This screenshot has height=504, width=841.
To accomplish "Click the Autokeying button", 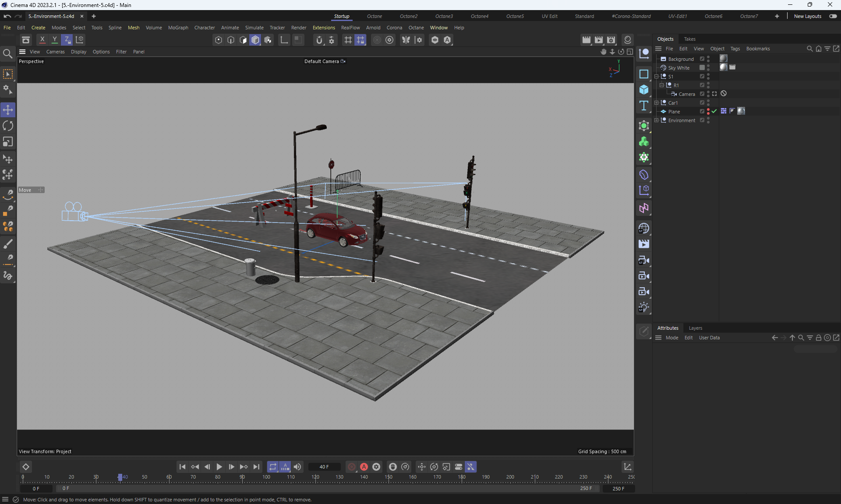I will pyautogui.click(x=364, y=467).
